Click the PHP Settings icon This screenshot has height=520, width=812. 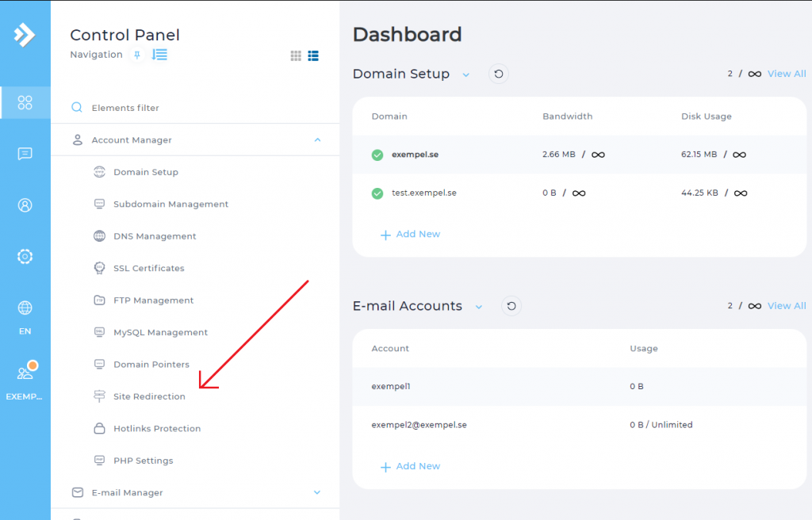tap(99, 461)
